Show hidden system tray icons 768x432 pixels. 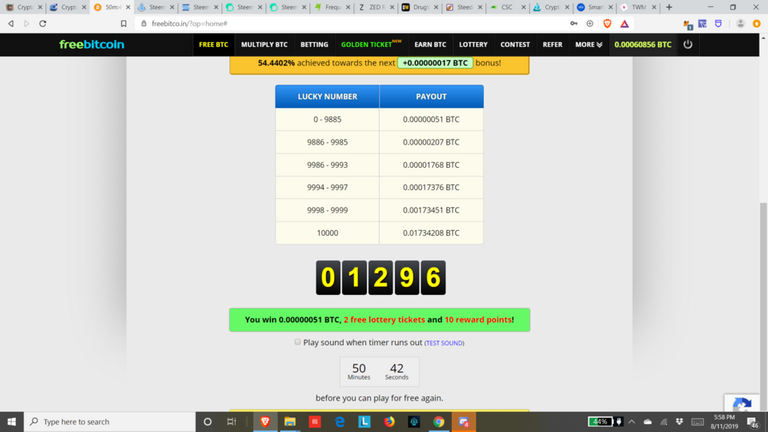click(x=632, y=422)
